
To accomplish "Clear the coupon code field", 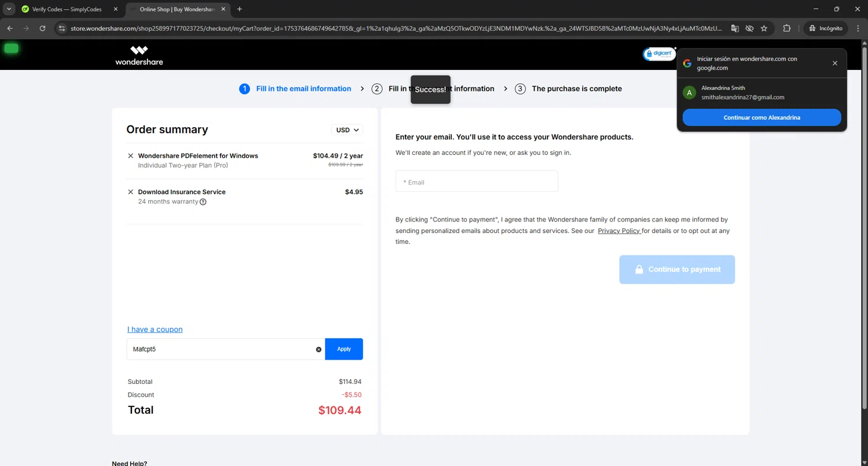I will point(318,349).
